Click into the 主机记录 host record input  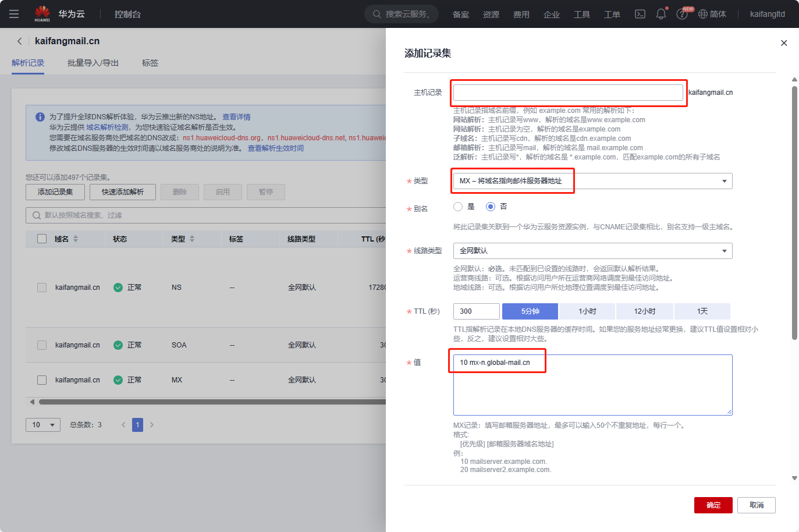(x=568, y=93)
